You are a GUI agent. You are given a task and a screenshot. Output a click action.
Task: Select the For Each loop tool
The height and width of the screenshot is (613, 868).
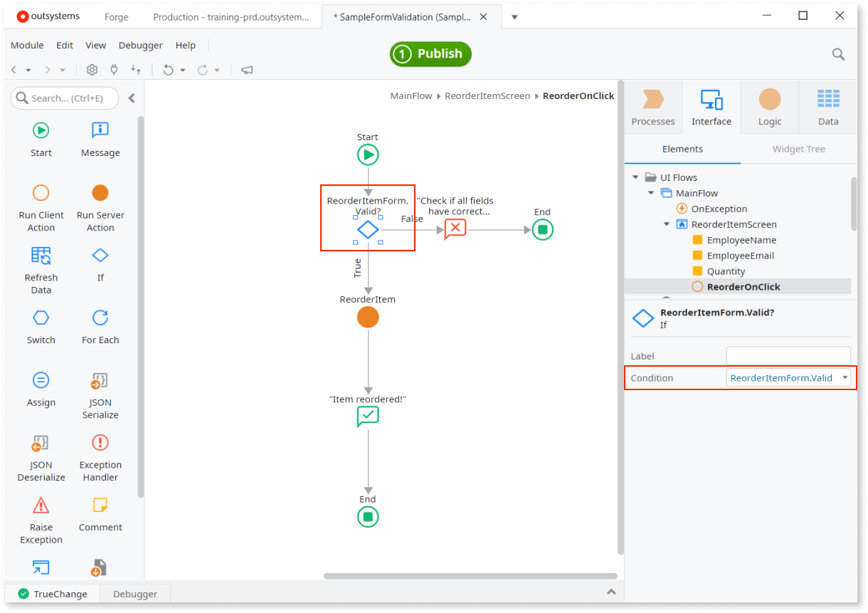coord(100,327)
